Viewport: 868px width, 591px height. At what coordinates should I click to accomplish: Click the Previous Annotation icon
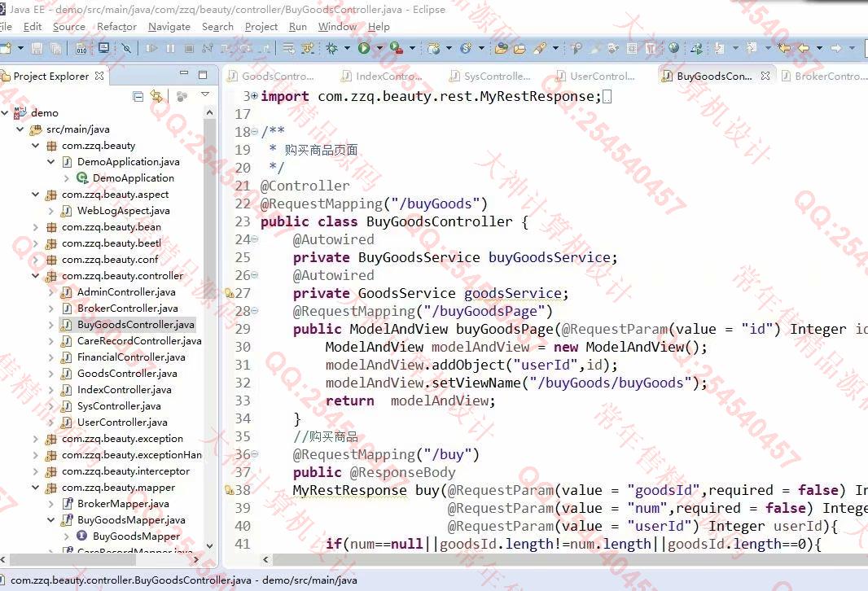[752, 48]
